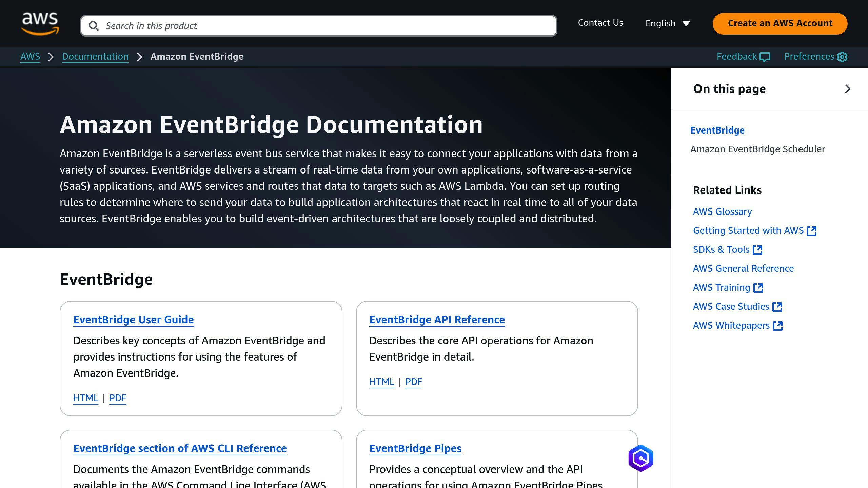The image size is (868, 488).
Task: Jump to Amazon EventBridge Scheduler section
Action: coord(758,149)
